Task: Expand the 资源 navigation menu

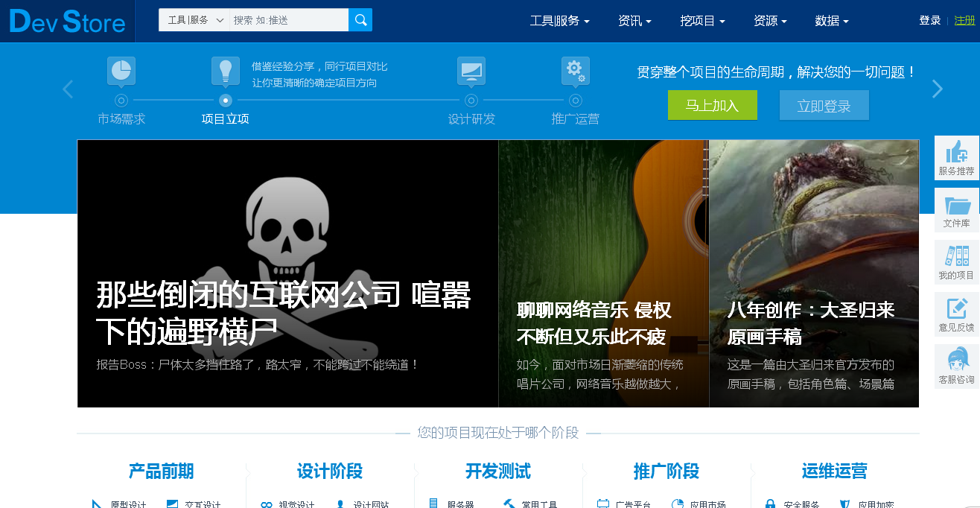Action: (x=770, y=21)
